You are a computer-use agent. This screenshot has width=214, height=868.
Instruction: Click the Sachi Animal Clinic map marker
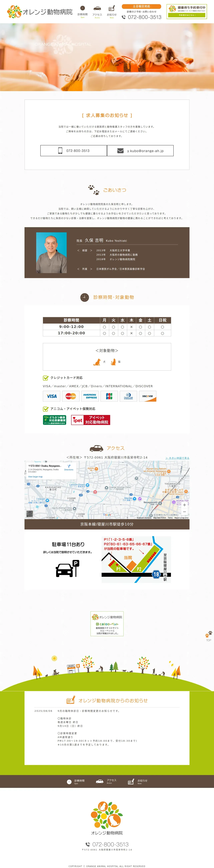[74, 508]
